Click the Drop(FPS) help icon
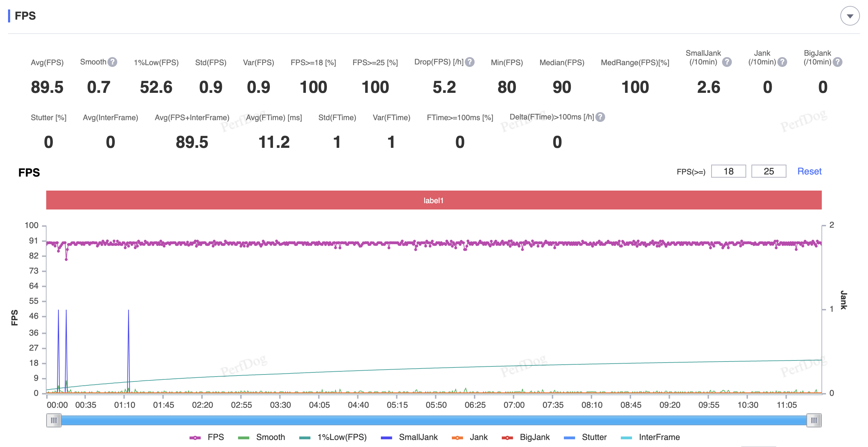Viewport: 868px width, 447px height. point(469,62)
